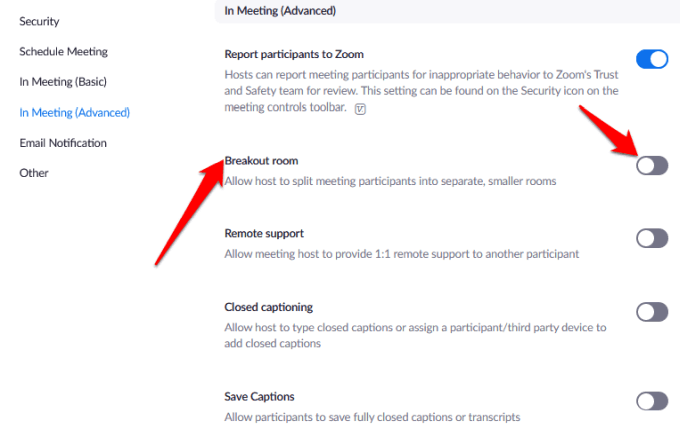Viewport: 680px width, 438px height.
Task: Click the Remote support setting label
Action: (264, 233)
